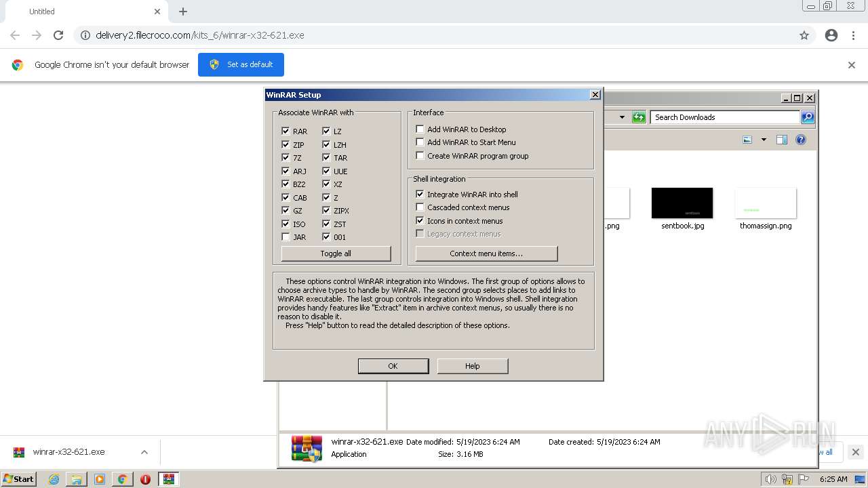868x488 pixels.
Task: Open a new Chrome tab
Action: point(183,12)
